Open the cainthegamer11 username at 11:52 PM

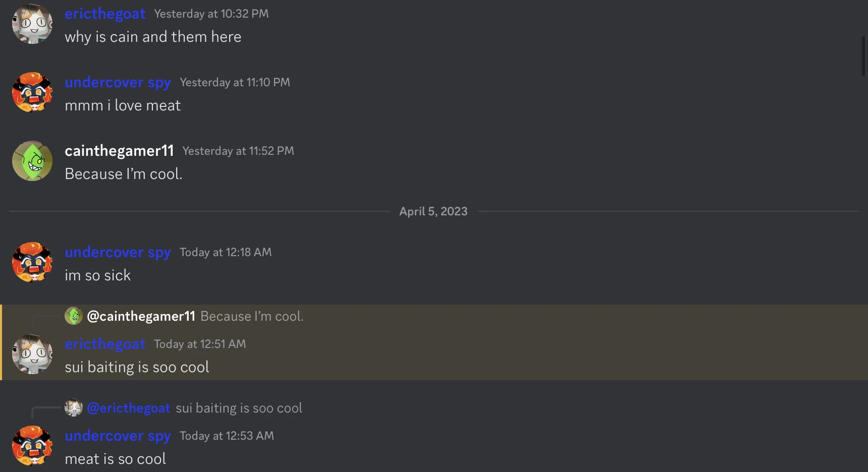tap(119, 151)
